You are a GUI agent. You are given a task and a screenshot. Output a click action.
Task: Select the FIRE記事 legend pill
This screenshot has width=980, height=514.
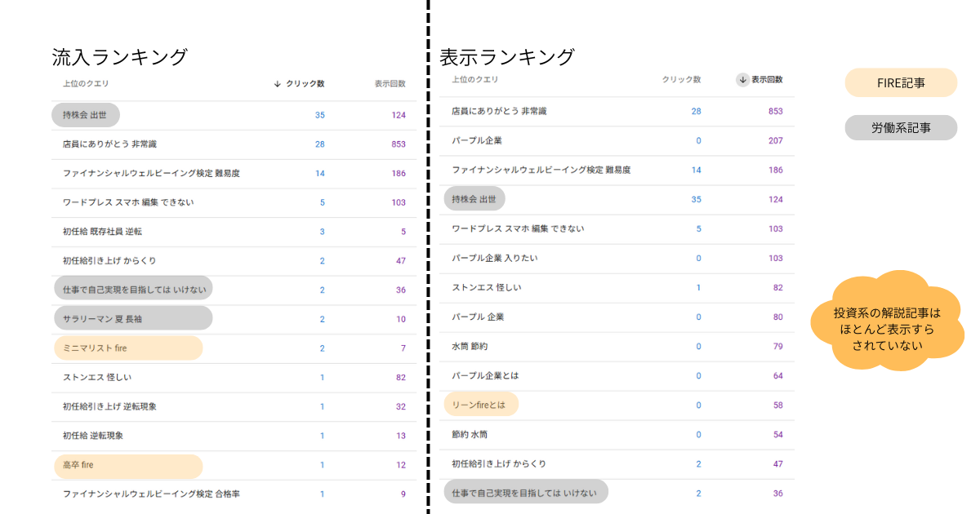point(901,82)
